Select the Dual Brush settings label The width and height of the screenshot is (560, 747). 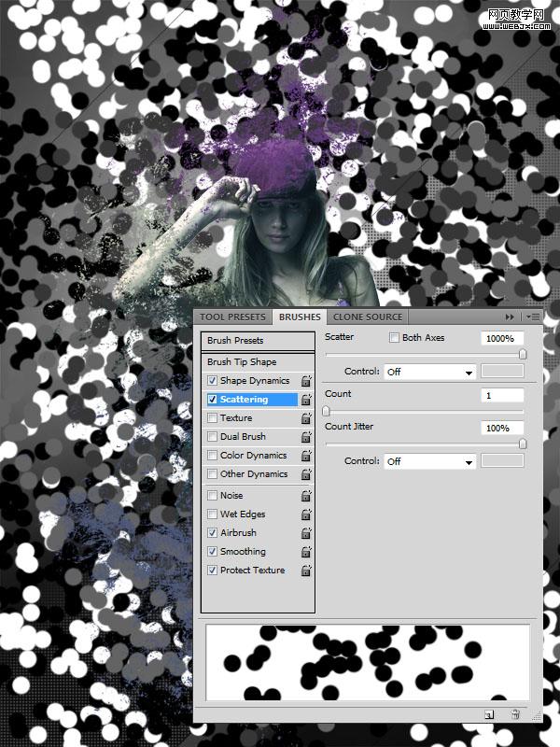[x=243, y=436]
